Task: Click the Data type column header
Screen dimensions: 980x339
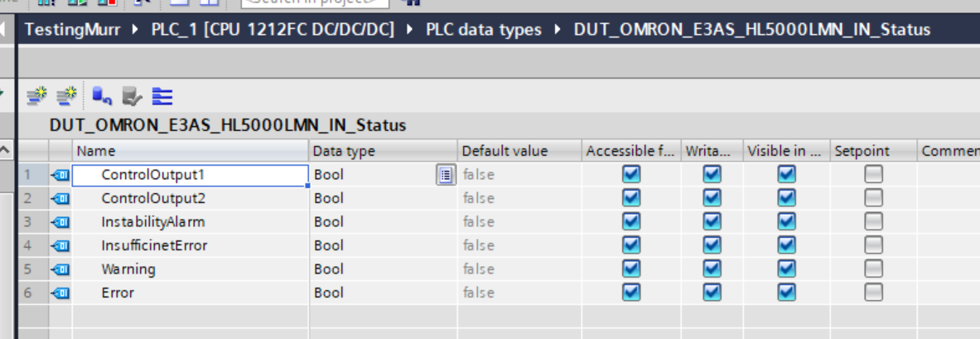Action: click(383, 151)
